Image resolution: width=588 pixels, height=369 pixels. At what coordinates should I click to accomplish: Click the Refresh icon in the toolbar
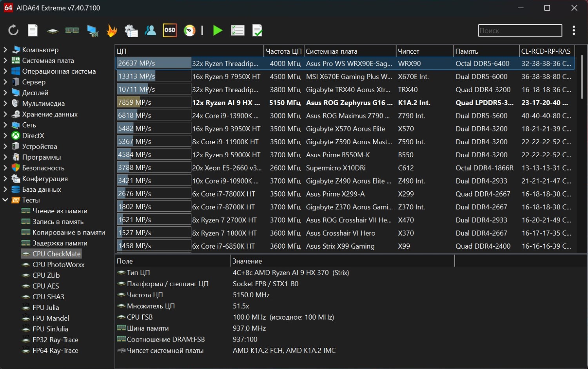(x=13, y=30)
